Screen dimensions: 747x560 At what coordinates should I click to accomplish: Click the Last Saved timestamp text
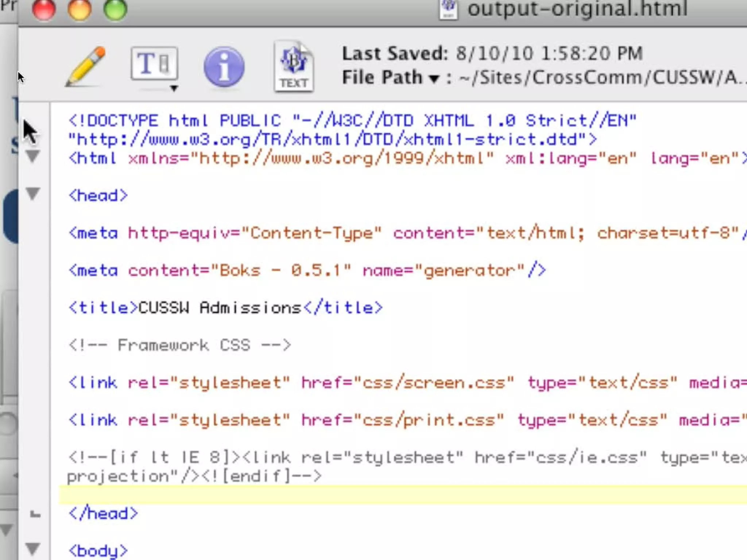tap(548, 54)
